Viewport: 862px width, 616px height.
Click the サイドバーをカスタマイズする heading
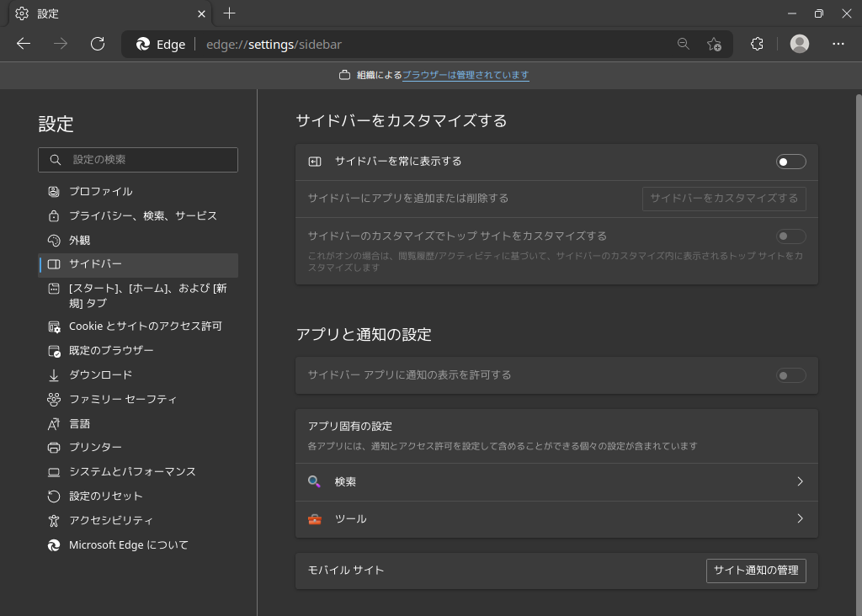tap(402, 121)
